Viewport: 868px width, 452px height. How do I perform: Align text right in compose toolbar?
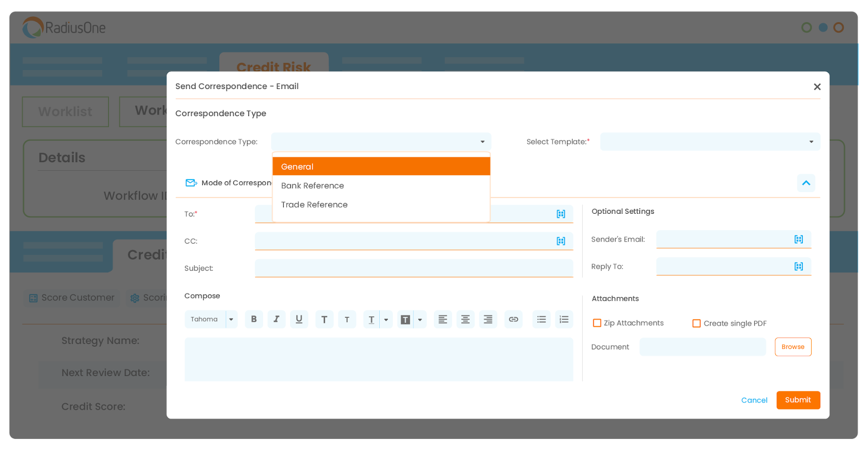tap(488, 320)
